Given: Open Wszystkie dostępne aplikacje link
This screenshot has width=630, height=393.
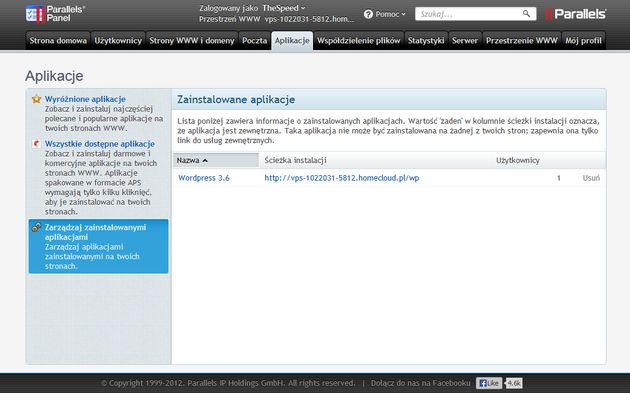Looking at the screenshot, I should tap(100, 143).
